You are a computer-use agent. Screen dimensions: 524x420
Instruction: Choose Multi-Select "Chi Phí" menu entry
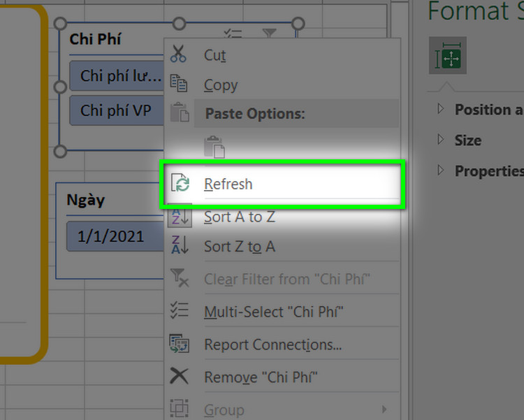282,311
